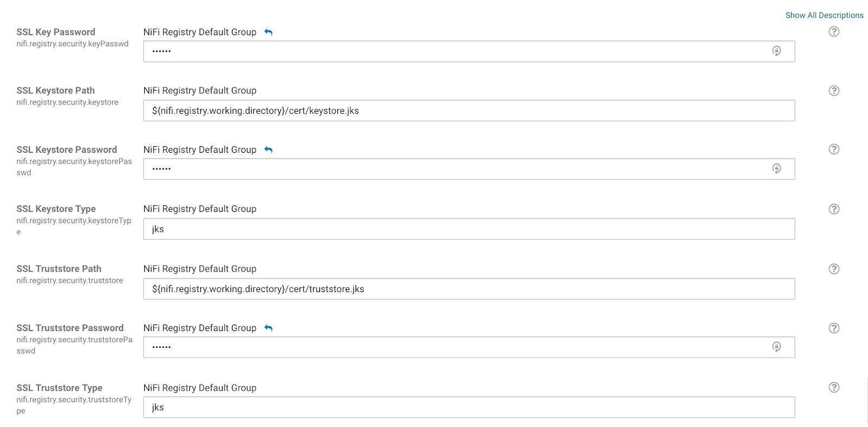Show help for SSL Keystore Password
868x427 pixels.
coord(834,150)
